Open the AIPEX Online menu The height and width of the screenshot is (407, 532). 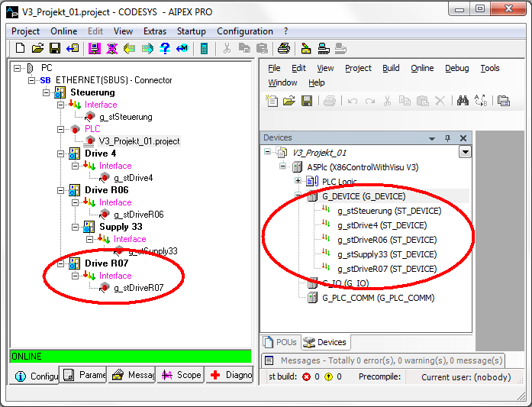point(64,31)
